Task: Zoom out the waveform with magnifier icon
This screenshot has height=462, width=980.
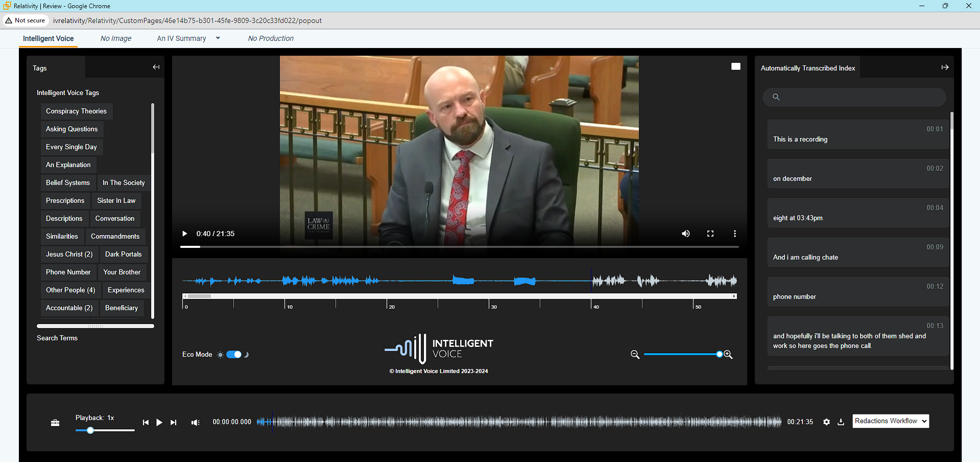Action: click(635, 355)
